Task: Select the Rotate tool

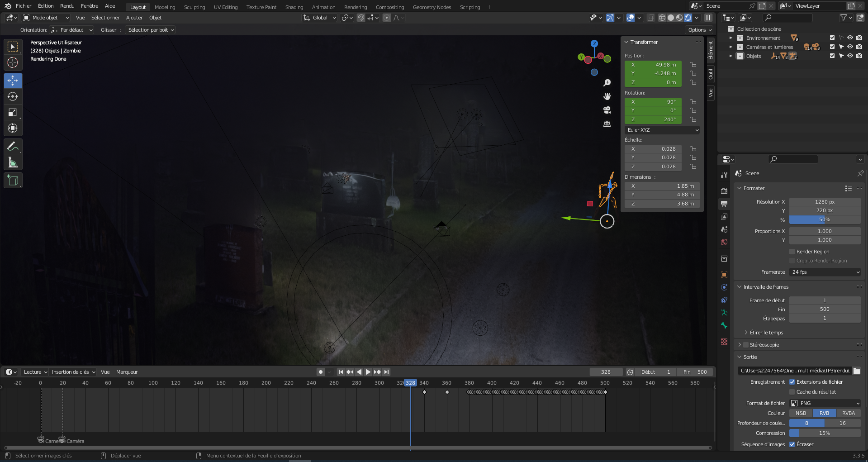Action: tap(13, 97)
